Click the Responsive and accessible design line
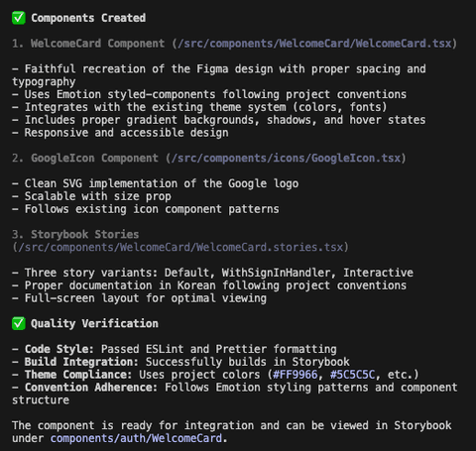 click(x=120, y=133)
